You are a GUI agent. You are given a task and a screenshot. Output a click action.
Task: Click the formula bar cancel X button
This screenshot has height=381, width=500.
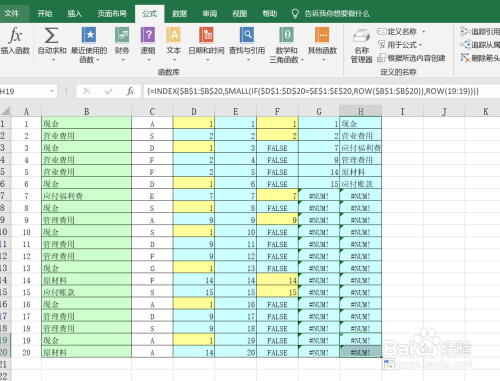coord(87,91)
